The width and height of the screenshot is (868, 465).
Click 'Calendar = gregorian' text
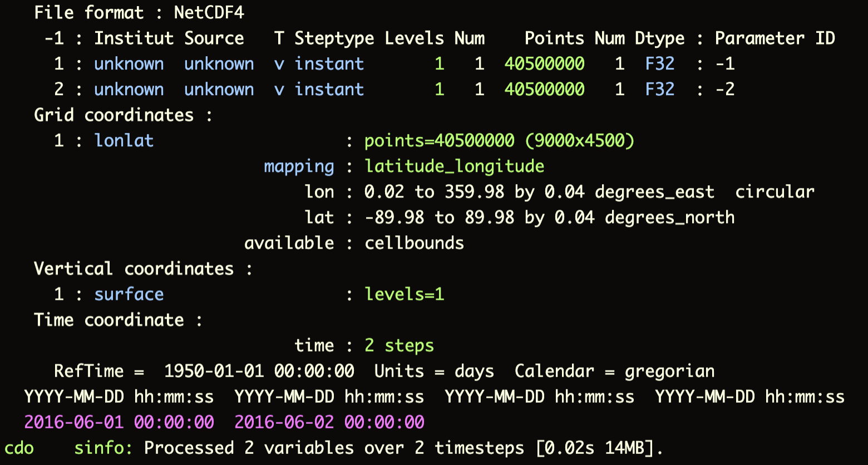[x=614, y=371]
